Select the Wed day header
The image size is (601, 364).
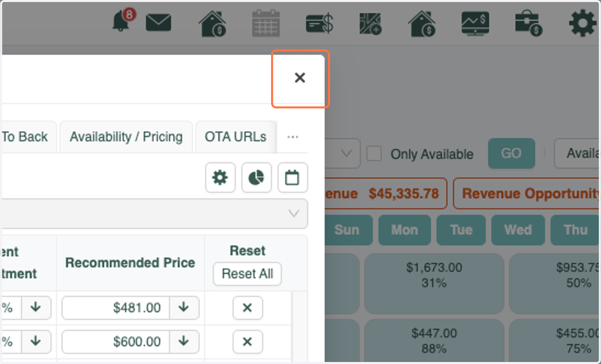click(x=518, y=230)
